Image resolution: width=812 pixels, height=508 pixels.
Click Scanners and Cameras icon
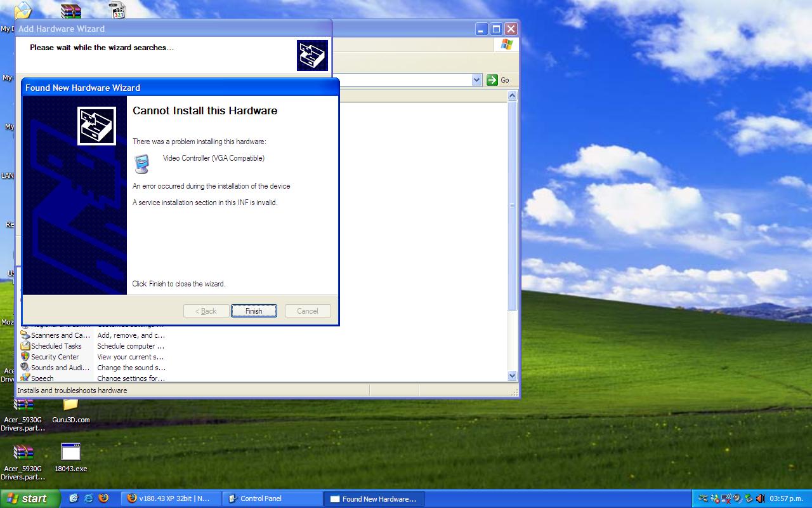[25, 335]
